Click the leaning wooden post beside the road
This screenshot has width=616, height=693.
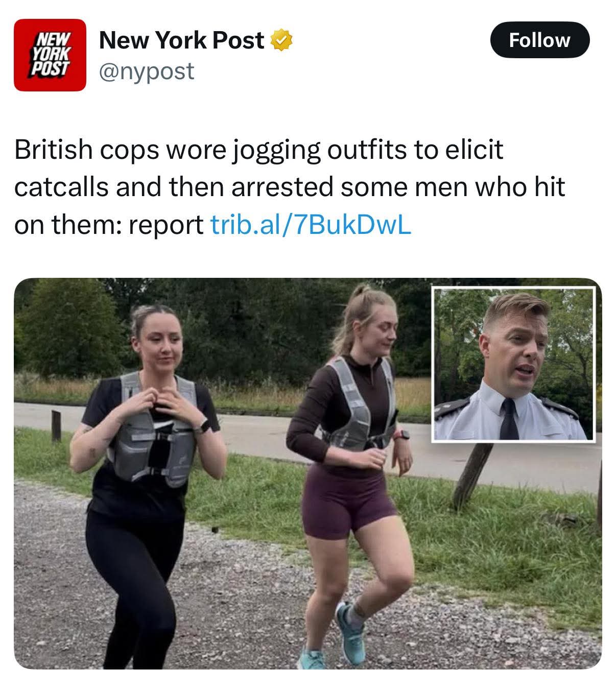pos(472,475)
